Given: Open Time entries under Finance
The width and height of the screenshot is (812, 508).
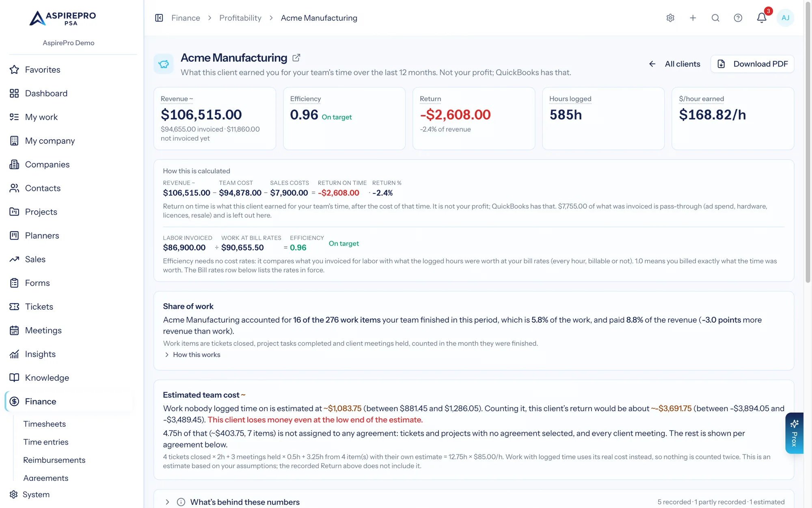Looking at the screenshot, I should (46, 442).
